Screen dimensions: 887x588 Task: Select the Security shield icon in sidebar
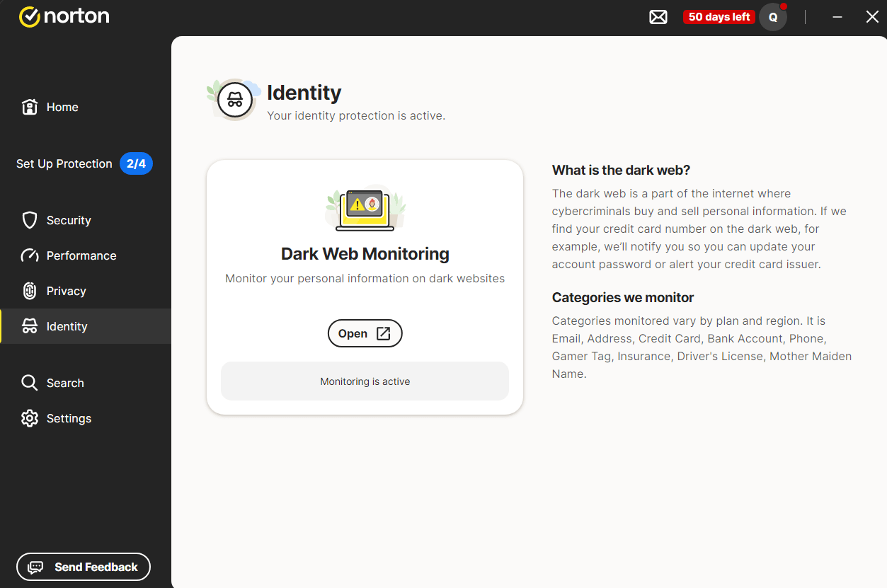coord(30,220)
